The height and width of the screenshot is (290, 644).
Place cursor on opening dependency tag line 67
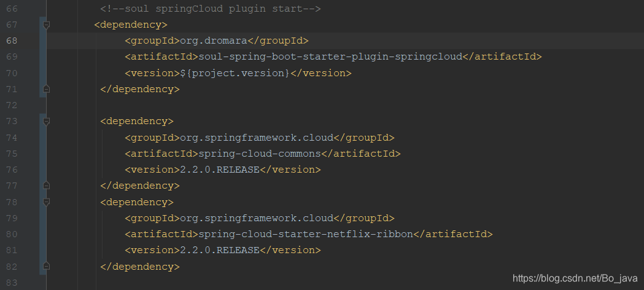coord(131,25)
